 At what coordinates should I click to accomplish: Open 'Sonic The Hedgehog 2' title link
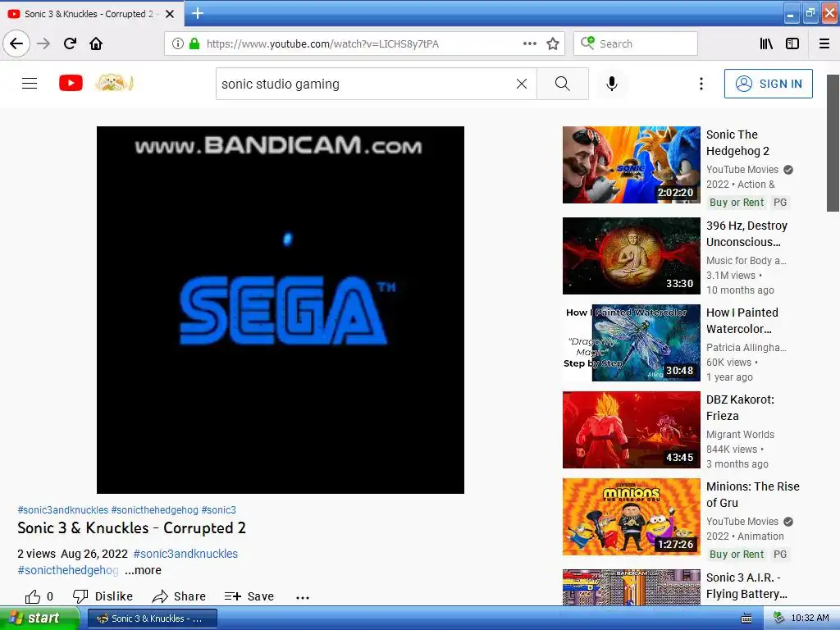tap(737, 143)
